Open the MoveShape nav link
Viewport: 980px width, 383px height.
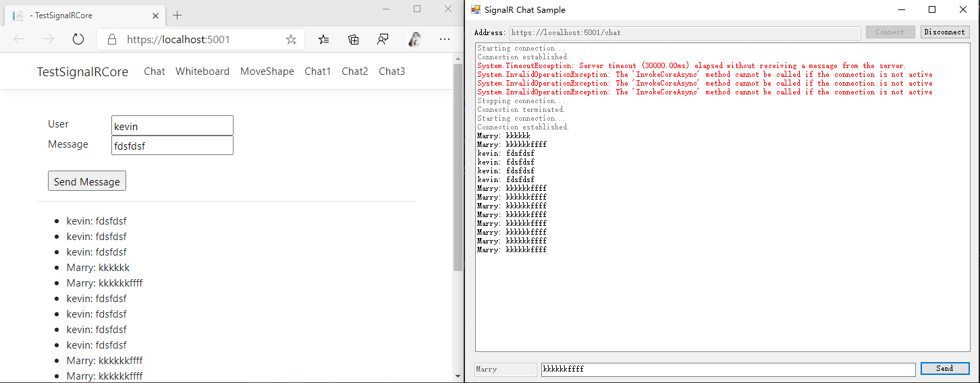267,71
